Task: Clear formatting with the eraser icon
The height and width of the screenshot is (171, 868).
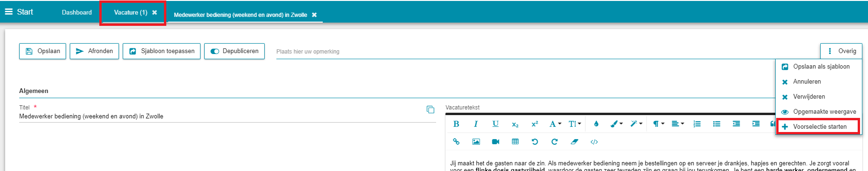Action: 574,142
